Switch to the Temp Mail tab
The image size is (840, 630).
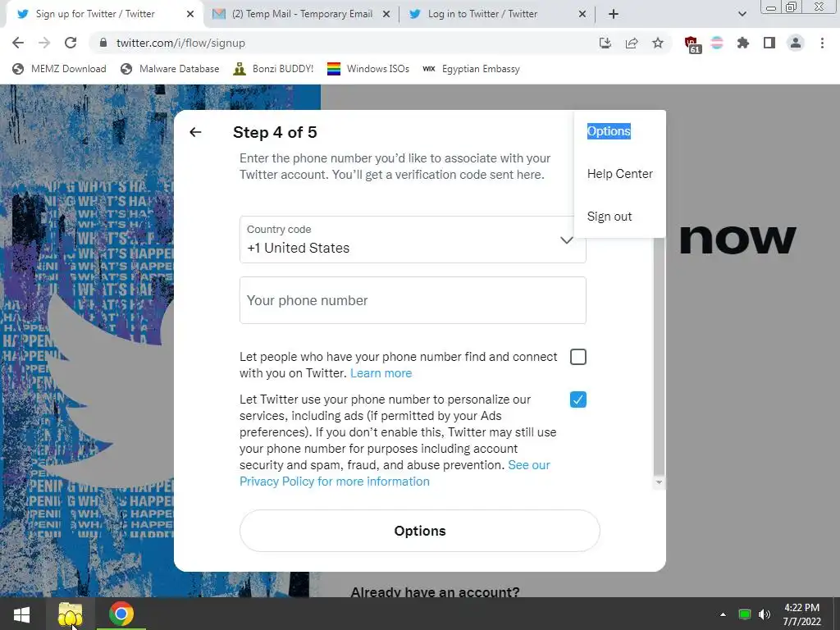tap(302, 15)
